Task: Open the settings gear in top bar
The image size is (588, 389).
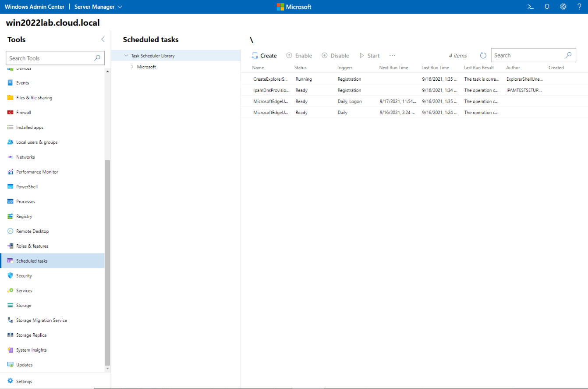Action: (563, 7)
